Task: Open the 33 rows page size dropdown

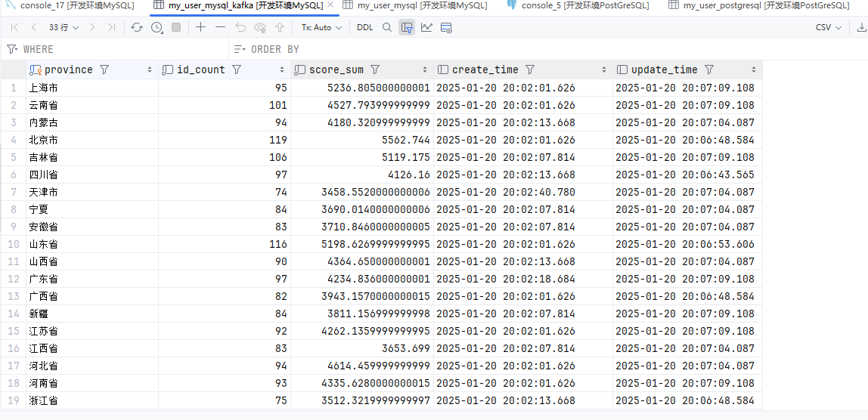Action: pyautogui.click(x=64, y=27)
